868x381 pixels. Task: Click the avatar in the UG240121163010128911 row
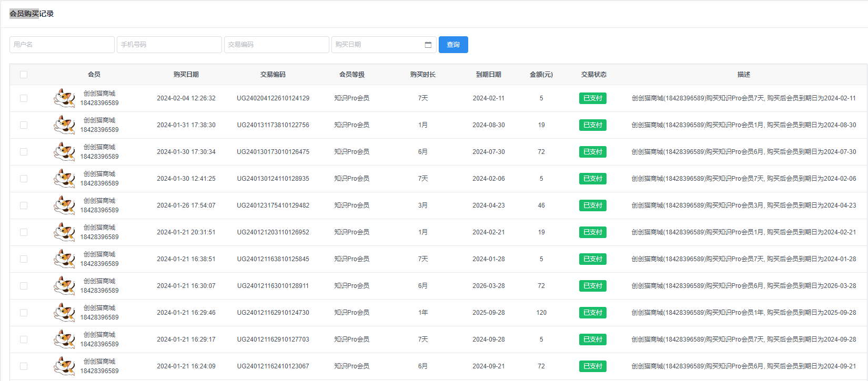pyautogui.click(x=64, y=286)
